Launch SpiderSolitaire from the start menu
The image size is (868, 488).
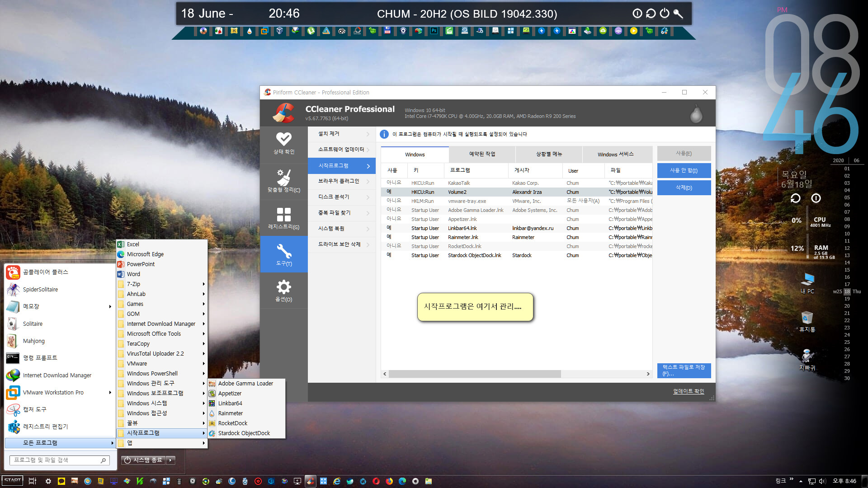click(x=59, y=289)
